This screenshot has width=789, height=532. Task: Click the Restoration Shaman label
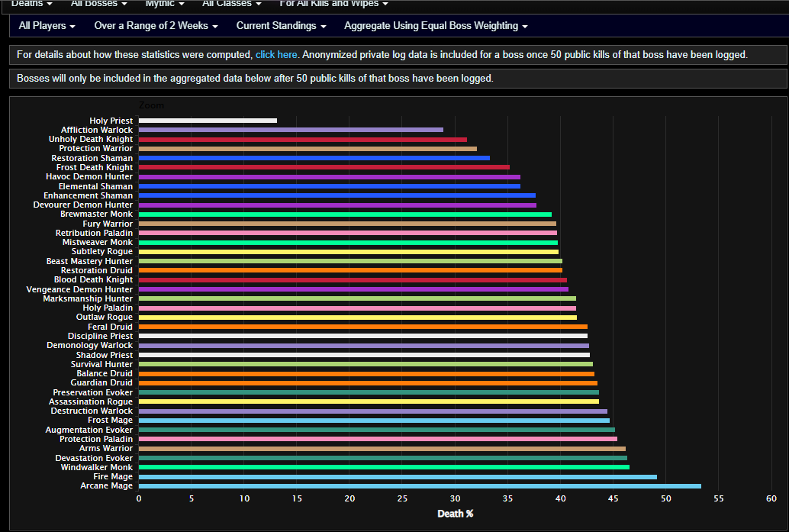pos(92,158)
